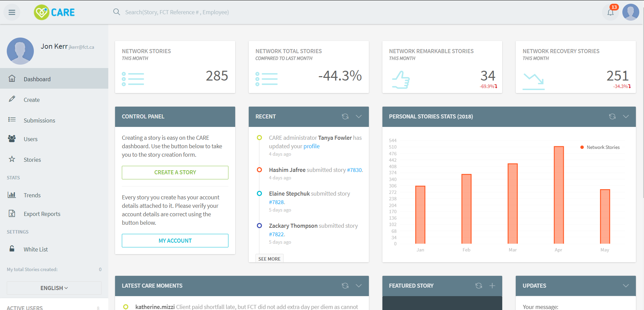Click the Trends bar chart icon
The width and height of the screenshot is (644, 310).
click(12, 195)
